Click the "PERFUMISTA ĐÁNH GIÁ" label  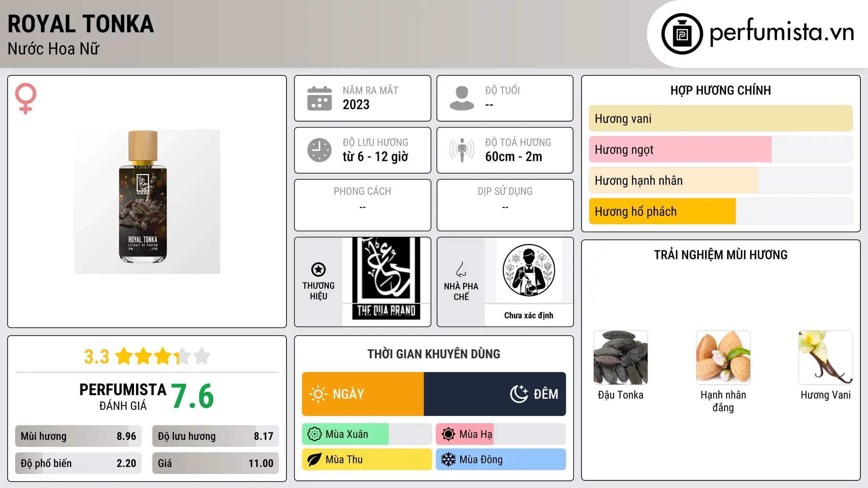tap(123, 396)
